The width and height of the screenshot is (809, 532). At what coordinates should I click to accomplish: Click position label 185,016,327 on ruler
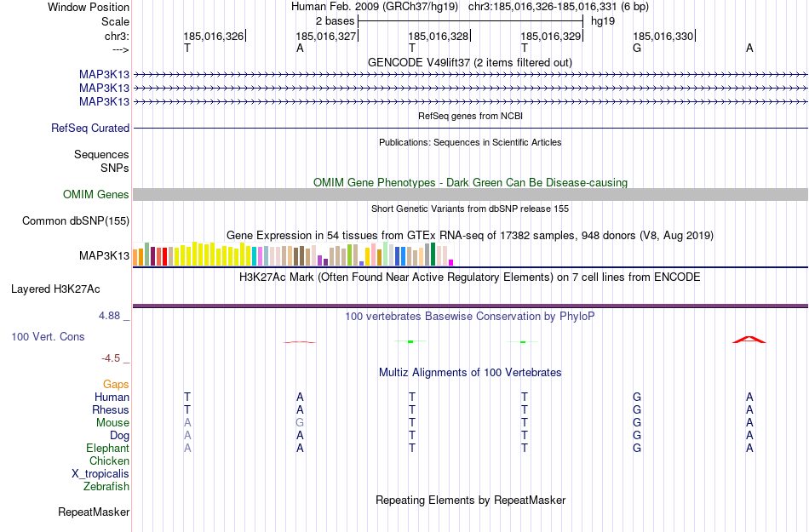325,36
